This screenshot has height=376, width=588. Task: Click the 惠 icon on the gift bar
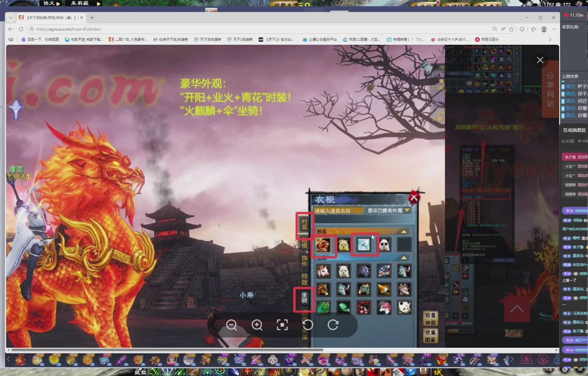click(x=527, y=359)
